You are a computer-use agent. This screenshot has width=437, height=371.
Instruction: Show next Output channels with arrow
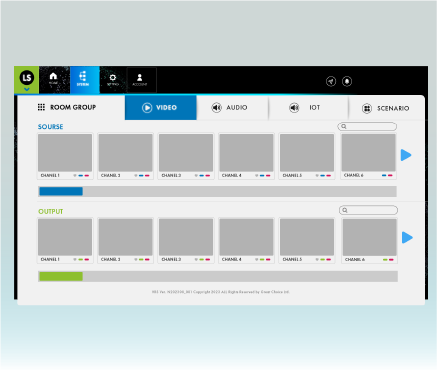coord(407,238)
